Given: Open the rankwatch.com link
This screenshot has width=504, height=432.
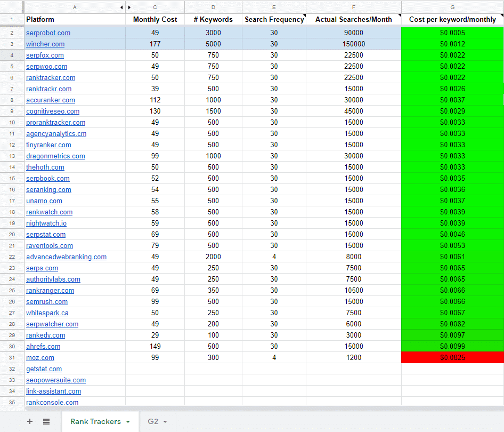Looking at the screenshot, I should [49, 212].
